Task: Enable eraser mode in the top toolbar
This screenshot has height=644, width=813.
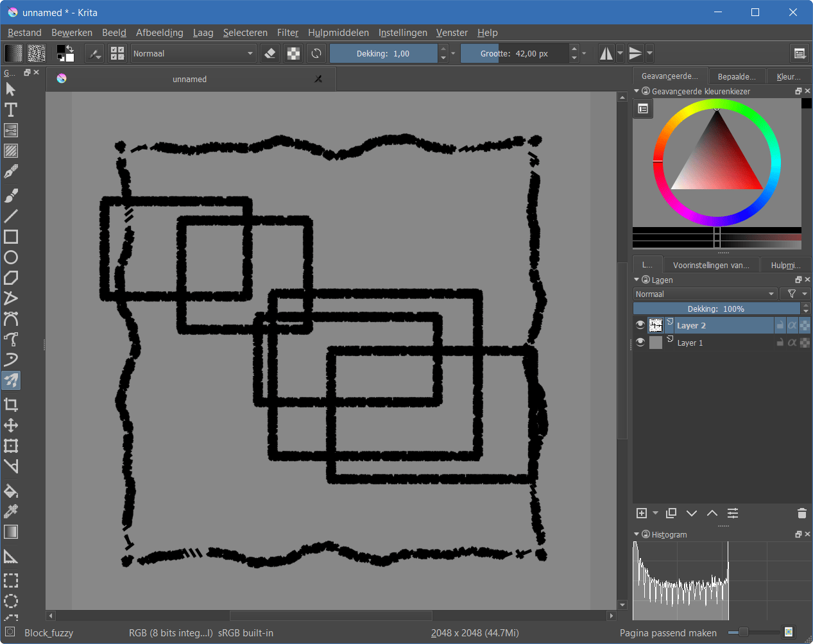Action: coord(270,53)
